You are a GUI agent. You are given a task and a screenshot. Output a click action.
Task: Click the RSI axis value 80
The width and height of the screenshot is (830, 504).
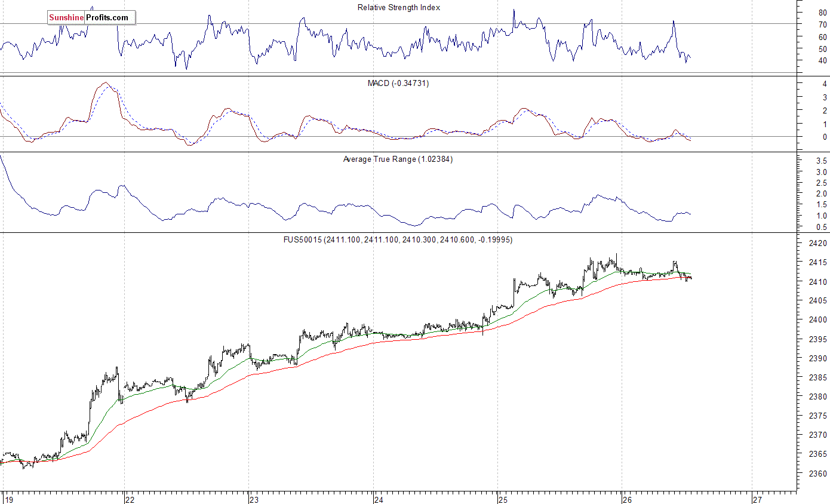(x=823, y=13)
